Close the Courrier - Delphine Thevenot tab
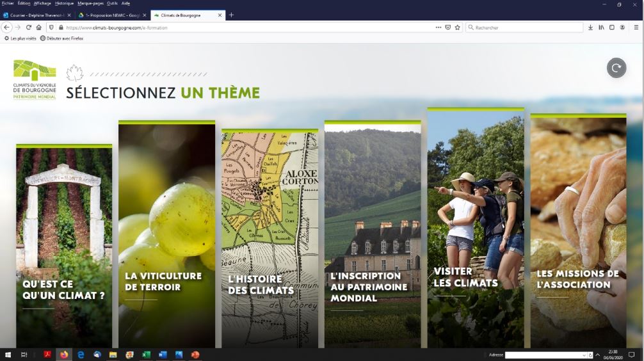Viewport: 644px width, 361px height. coord(69,15)
